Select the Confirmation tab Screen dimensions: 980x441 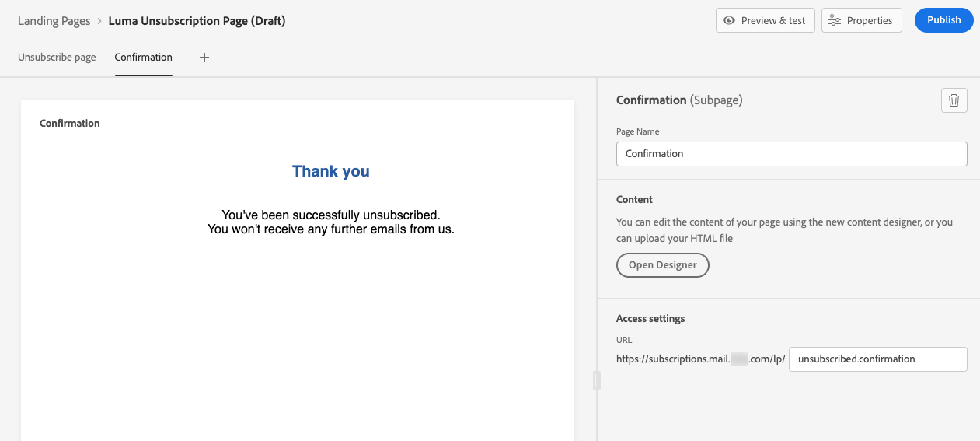pyautogui.click(x=143, y=58)
